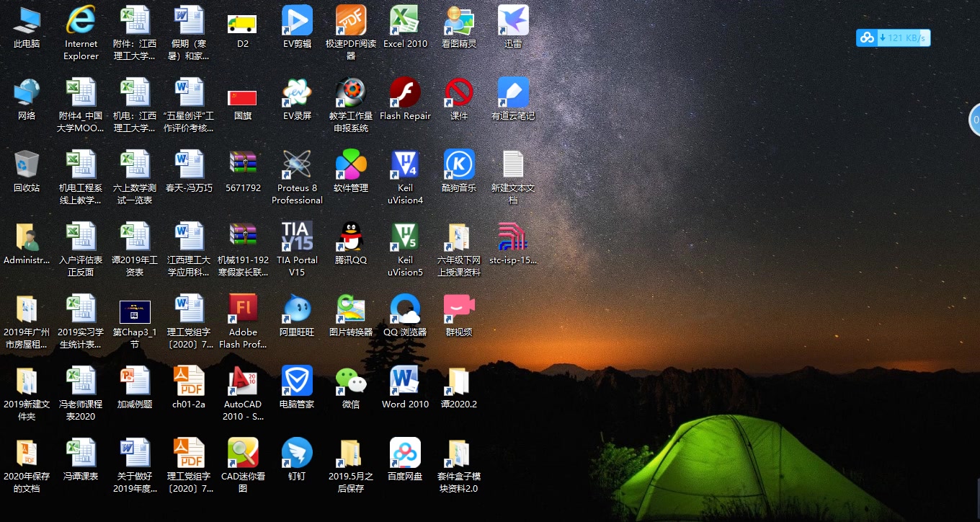Click the 钉钉 icon
Viewport: 980px width, 522px height.
[x=297, y=453]
